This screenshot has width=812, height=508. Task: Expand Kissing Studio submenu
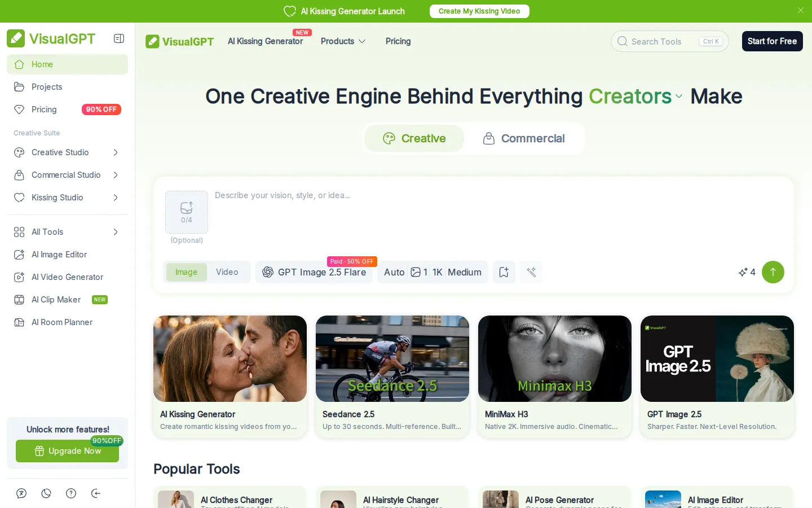point(67,198)
